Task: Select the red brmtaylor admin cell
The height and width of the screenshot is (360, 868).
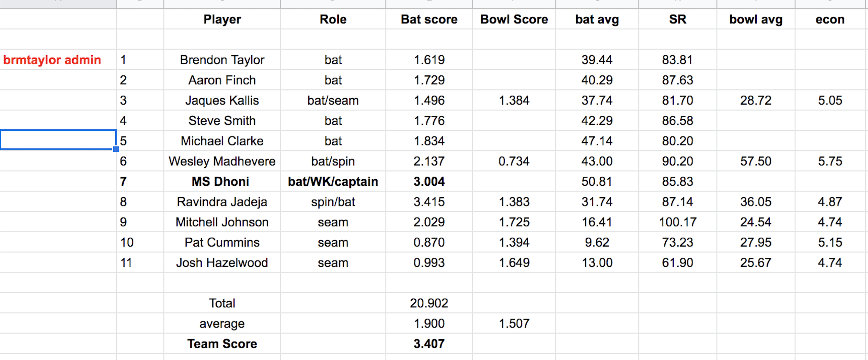Action: tap(52, 60)
